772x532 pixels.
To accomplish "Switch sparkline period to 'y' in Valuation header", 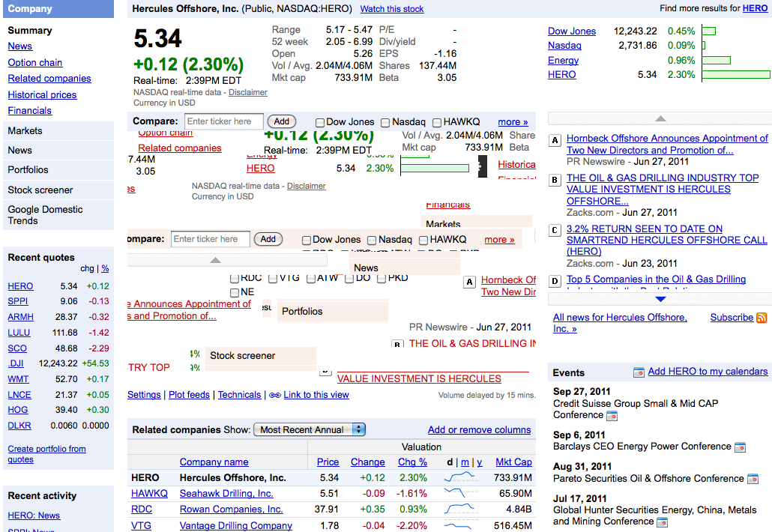I will pyautogui.click(x=479, y=462).
